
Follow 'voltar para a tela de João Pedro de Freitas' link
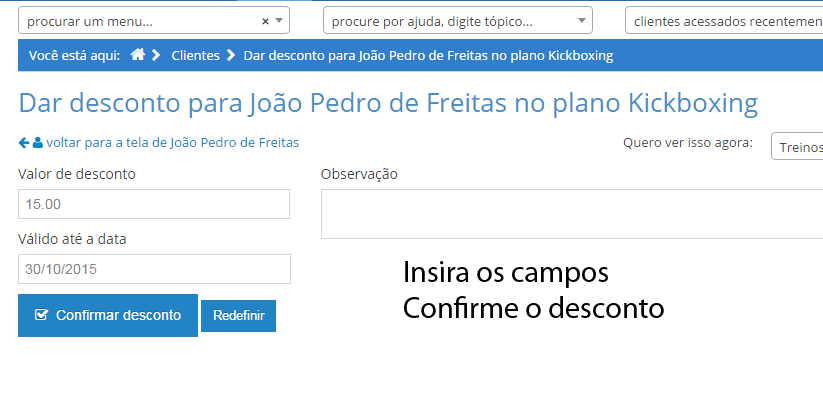172,143
